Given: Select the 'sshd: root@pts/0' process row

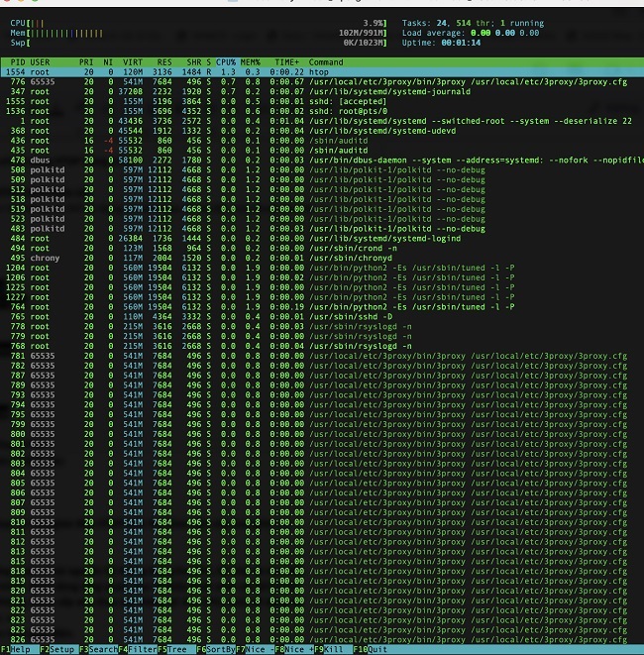Looking at the screenshot, I should 322,111.
